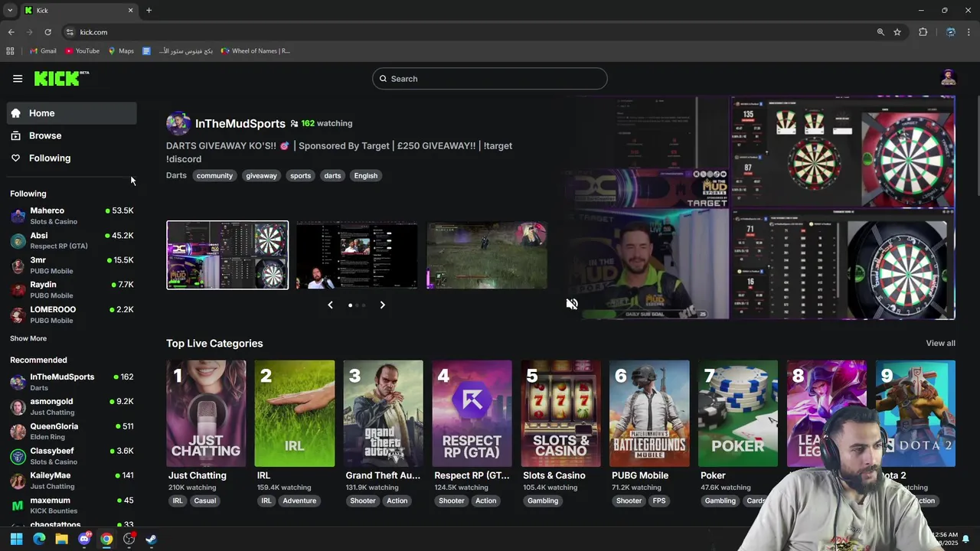The width and height of the screenshot is (980, 551).
Task: Click the Adventure tag under IRL
Action: click(x=299, y=500)
